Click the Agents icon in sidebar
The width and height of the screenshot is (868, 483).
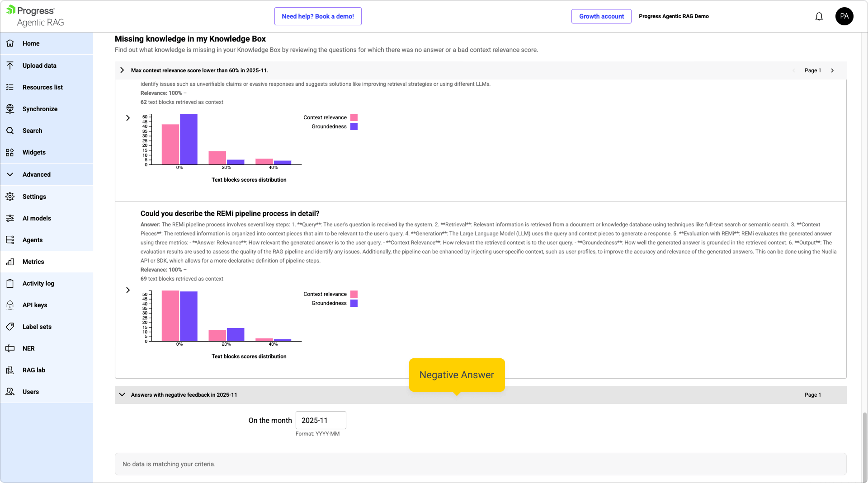pos(10,240)
